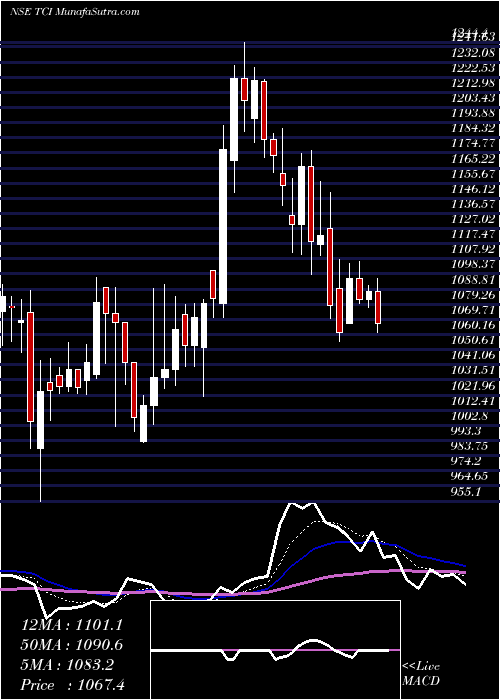This screenshot has height=700, width=500.
Task: Click the 1060.16 price axis label
Action: (473, 326)
